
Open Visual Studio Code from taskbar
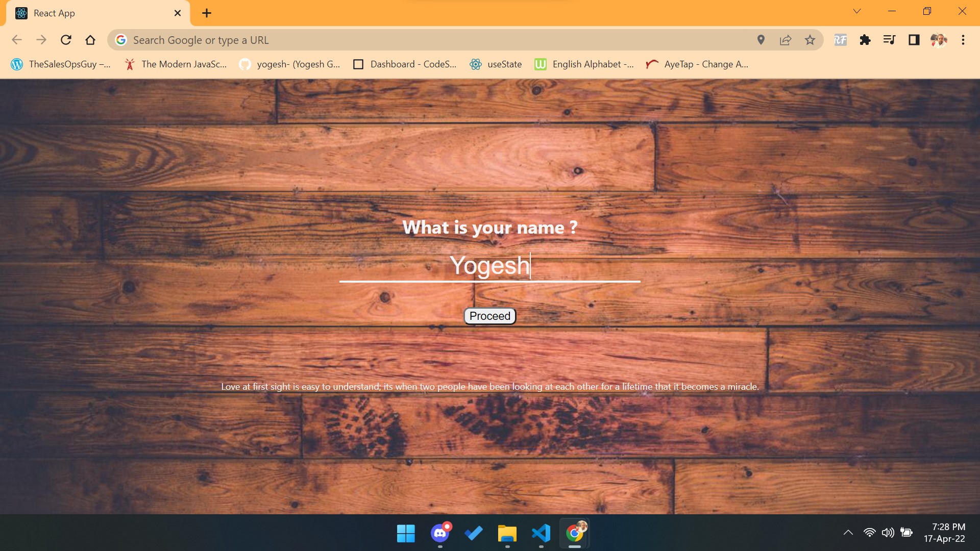tap(541, 533)
